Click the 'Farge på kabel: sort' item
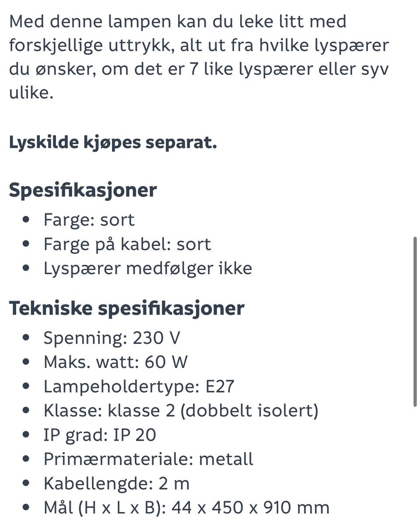Screen dimensions: 420x530 coord(127,244)
